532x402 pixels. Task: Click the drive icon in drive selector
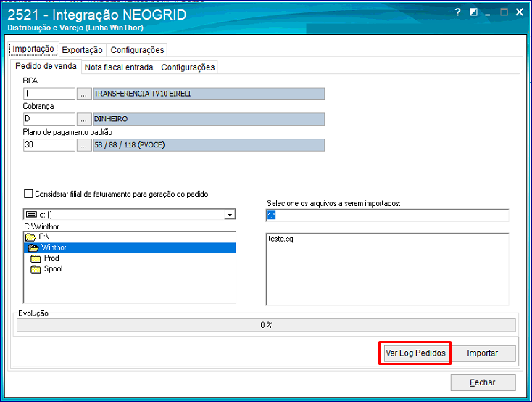[32, 214]
